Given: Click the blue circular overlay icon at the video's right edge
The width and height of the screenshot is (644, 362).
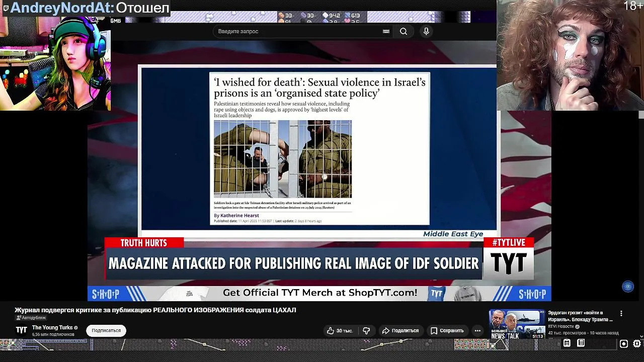Looking at the screenshot, I should (x=627, y=286).
